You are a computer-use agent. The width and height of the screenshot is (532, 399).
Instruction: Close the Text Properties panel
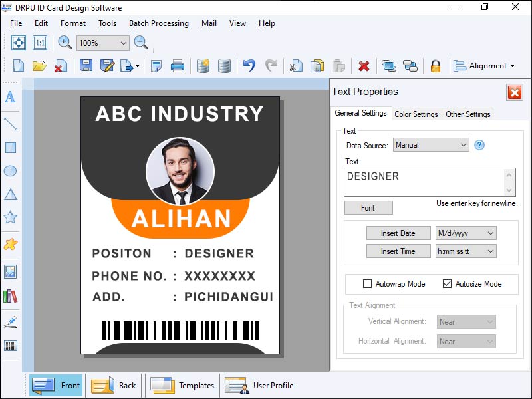pos(515,92)
